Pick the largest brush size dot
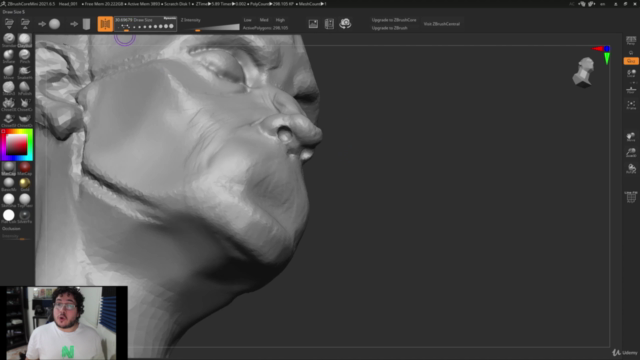 click(171, 27)
